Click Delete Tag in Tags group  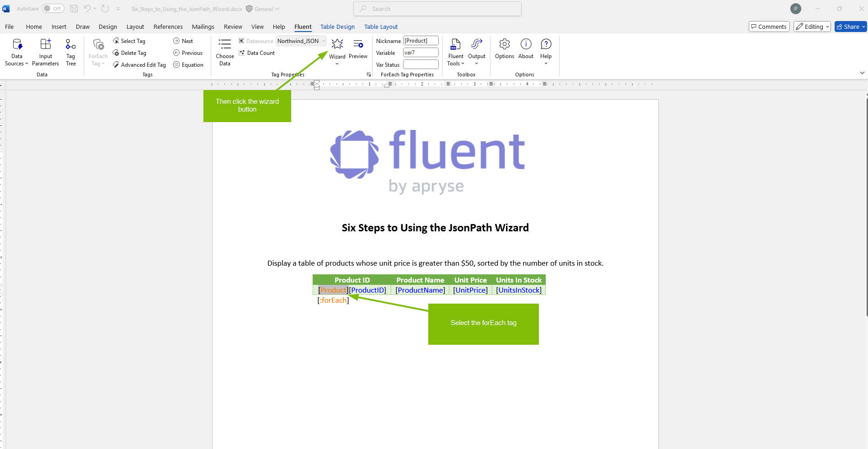(129, 53)
